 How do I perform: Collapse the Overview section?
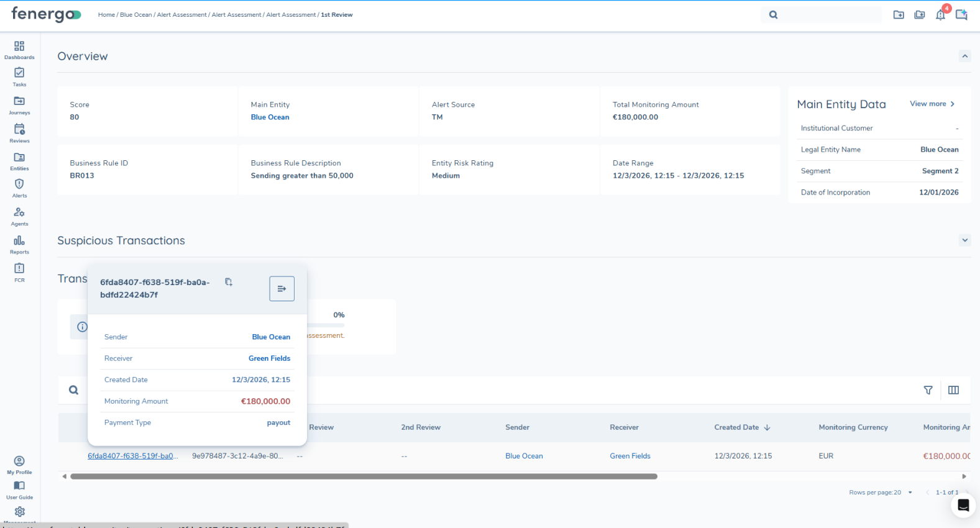tap(964, 56)
